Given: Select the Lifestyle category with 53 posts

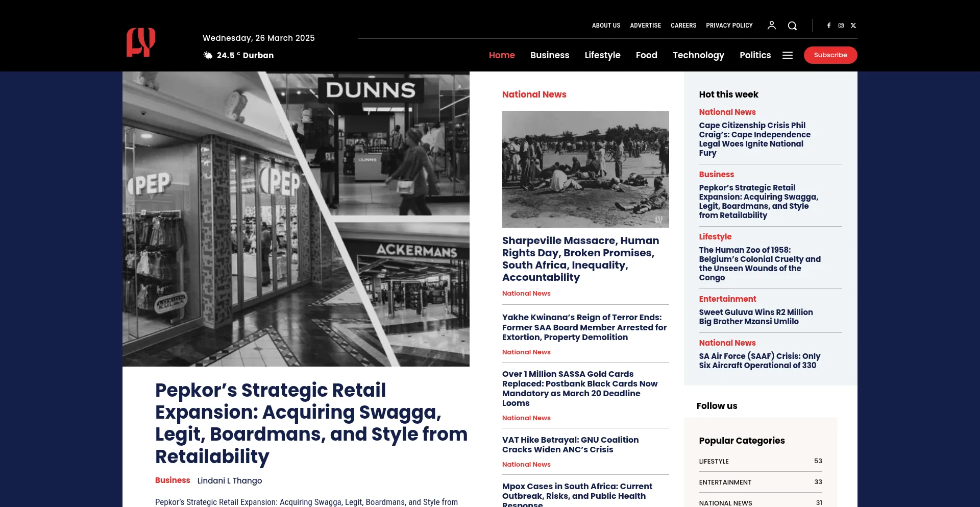Looking at the screenshot, I should pyautogui.click(x=714, y=461).
